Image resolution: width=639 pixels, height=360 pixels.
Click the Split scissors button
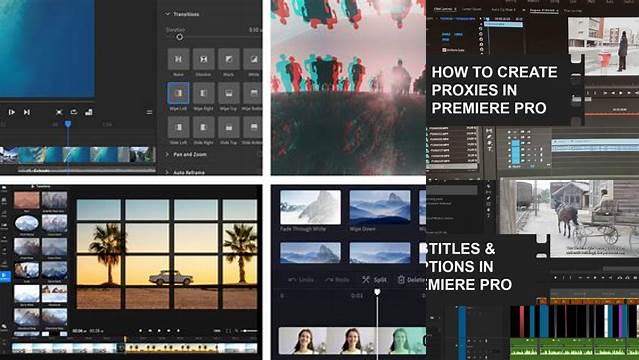click(374, 280)
